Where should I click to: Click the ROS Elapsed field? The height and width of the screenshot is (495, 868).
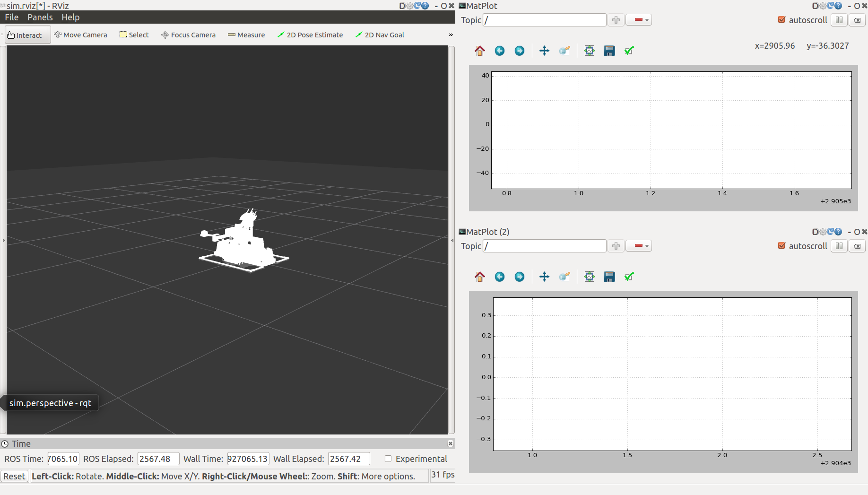(x=158, y=459)
